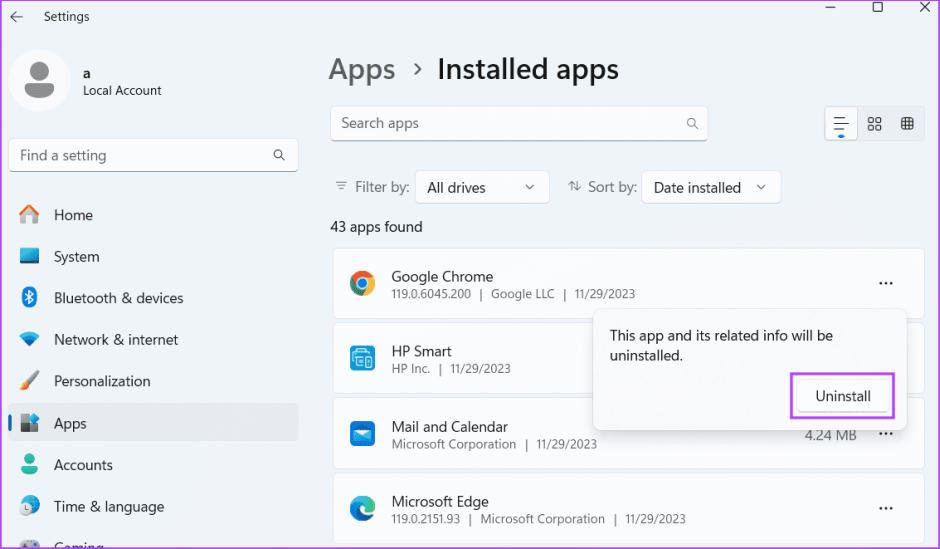This screenshot has width=940, height=549.
Task: Click the Apps breadcrumb link
Action: pos(362,70)
